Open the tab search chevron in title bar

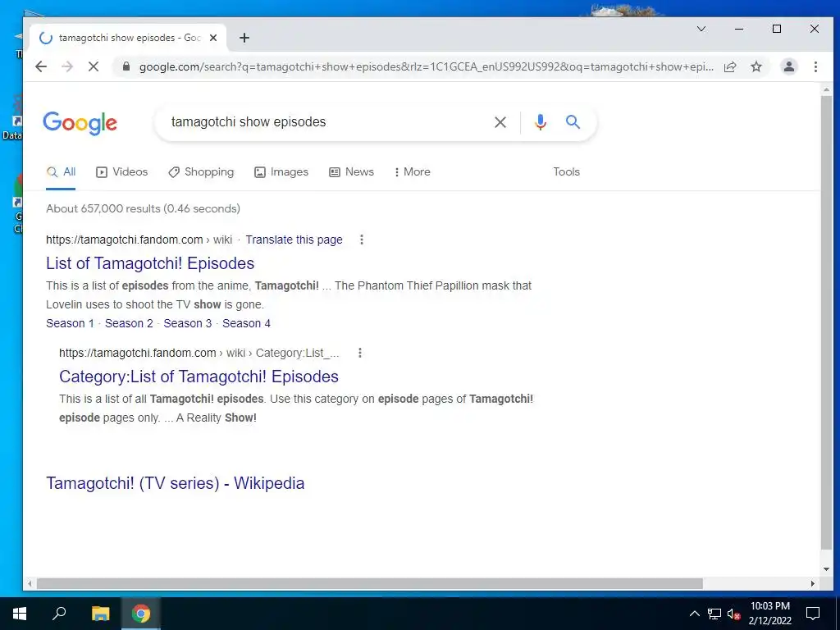click(701, 29)
